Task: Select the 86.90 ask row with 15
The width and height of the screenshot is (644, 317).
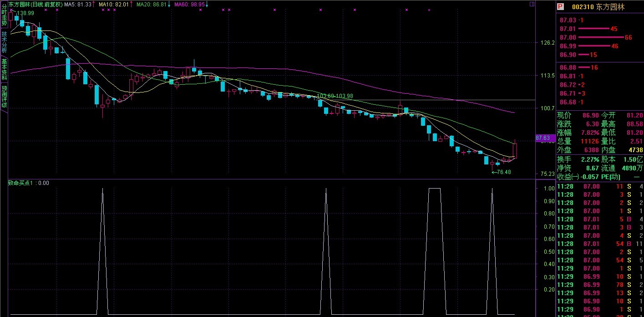Action: pos(600,55)
